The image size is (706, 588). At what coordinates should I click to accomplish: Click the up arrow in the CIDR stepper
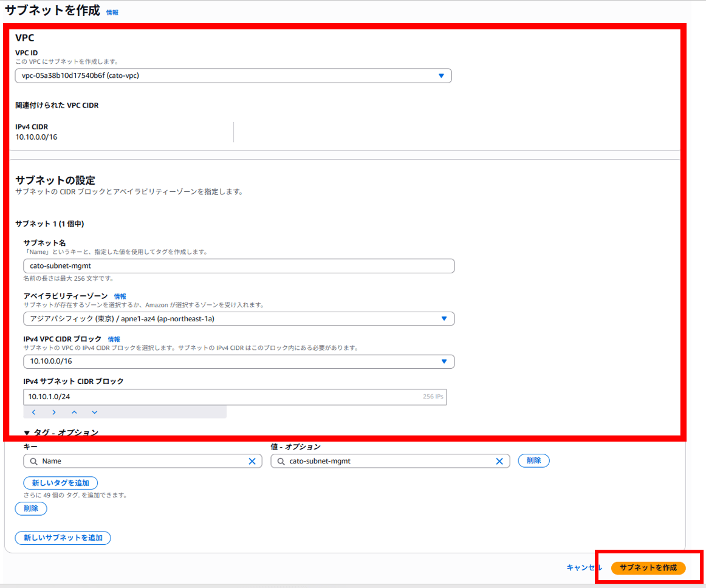coord(74,412)
